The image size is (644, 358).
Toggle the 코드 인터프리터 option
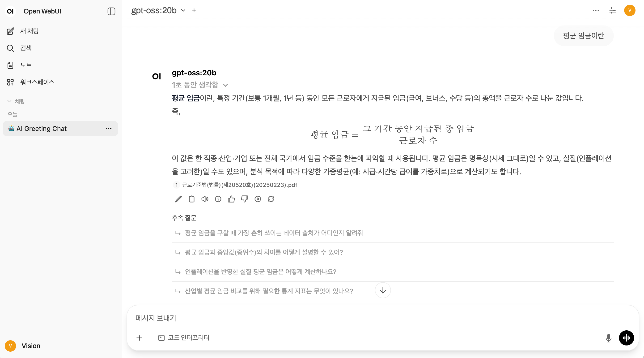(x=184, y=337)
